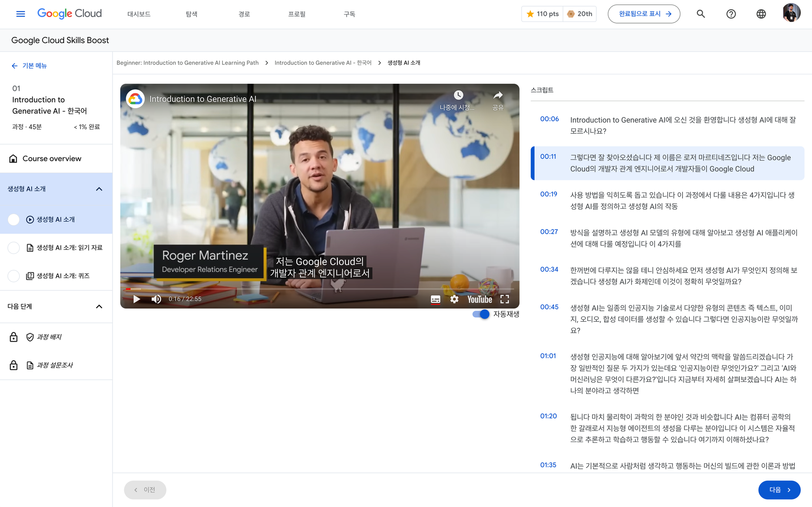Click the video title Introduction to Generative AI

203,99
